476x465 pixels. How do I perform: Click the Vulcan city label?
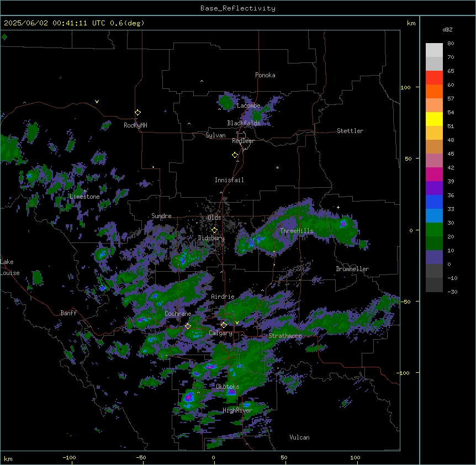point(300,437)
